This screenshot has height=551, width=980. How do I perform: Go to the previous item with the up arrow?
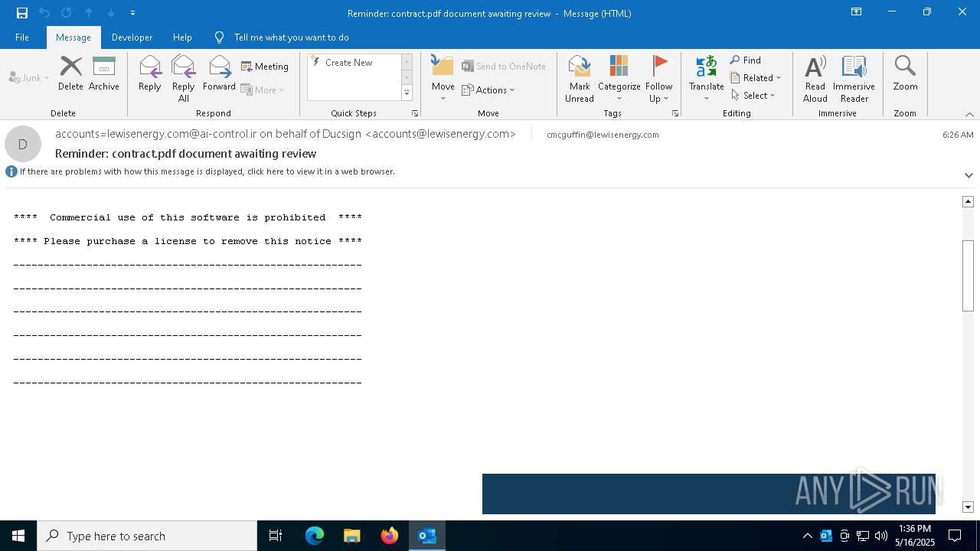(89, 13)
